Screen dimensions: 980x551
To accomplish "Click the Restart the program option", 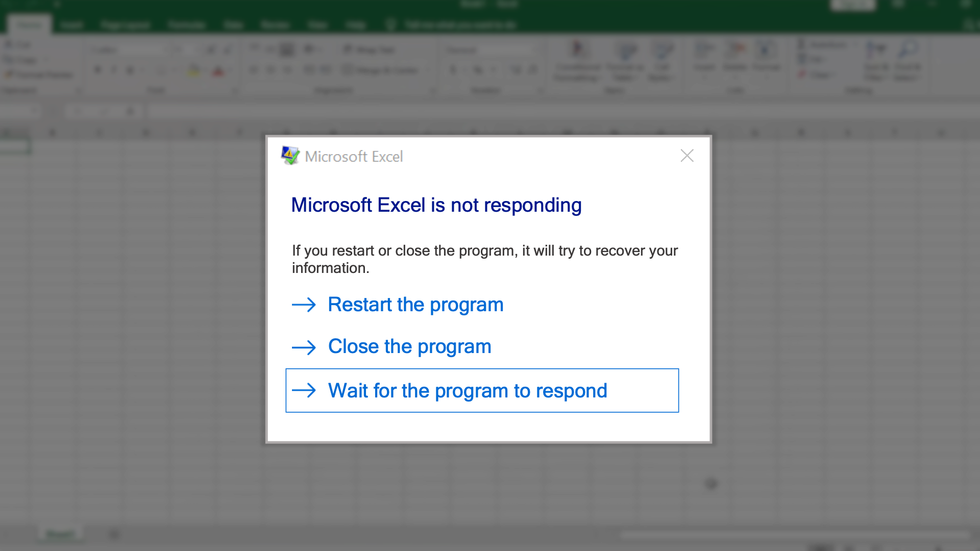I will tap(415, 304).
